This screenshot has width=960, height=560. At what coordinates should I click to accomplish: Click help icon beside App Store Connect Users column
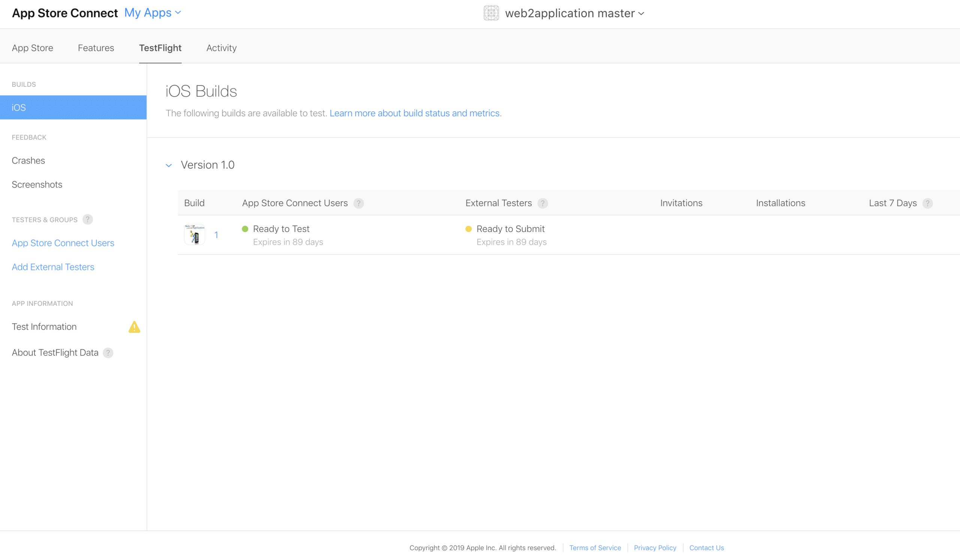[x=358, y=203]
